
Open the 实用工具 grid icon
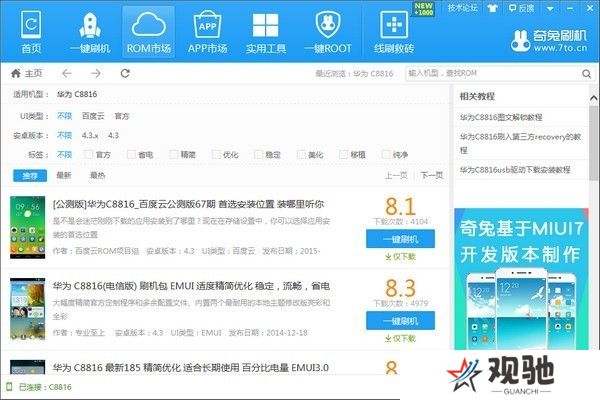coord(266,32)
